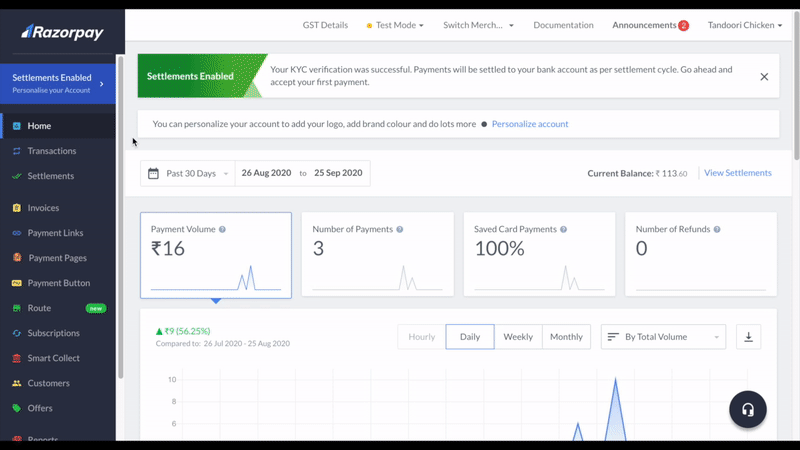Screen dimensions: 800x450
Task: Click the View Settlements link
Action: pos(738,173)
